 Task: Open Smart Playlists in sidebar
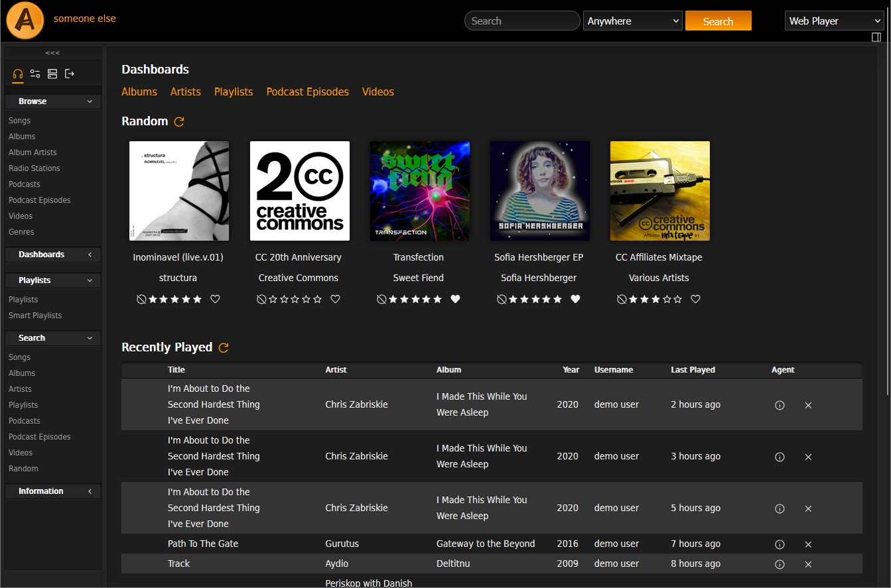35,316
